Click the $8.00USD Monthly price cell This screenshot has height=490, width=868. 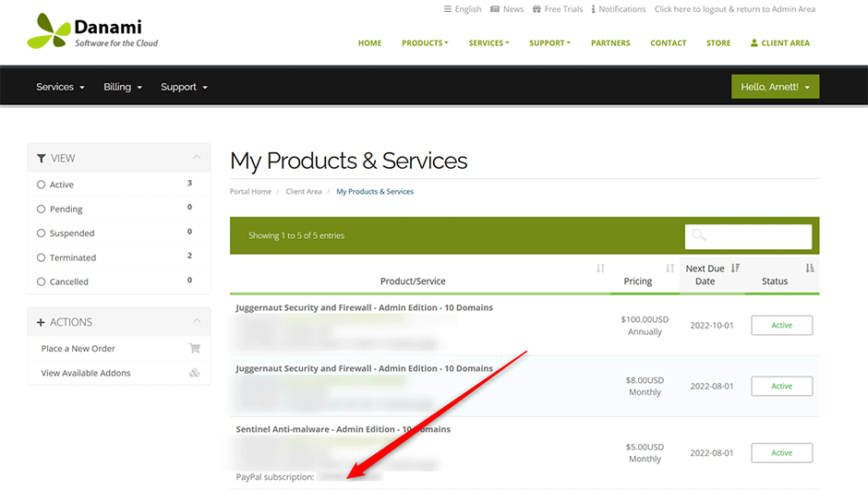(645, 386)
